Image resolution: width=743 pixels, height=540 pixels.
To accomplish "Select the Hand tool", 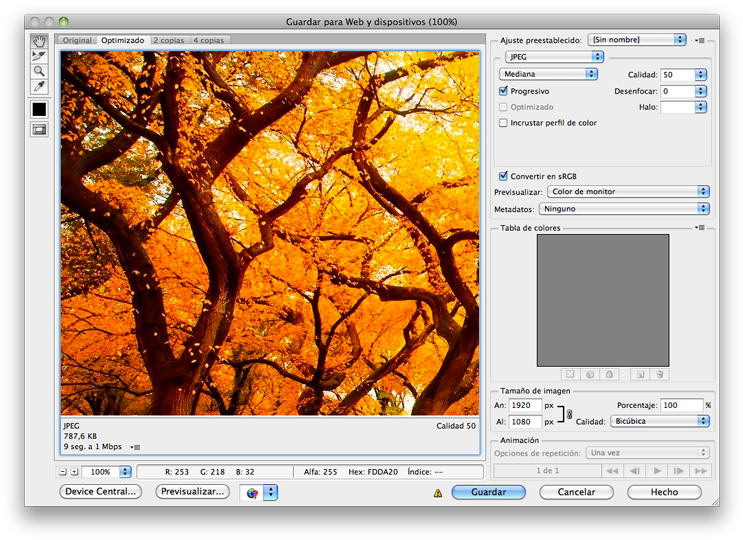I will click(x=39, y=41).
